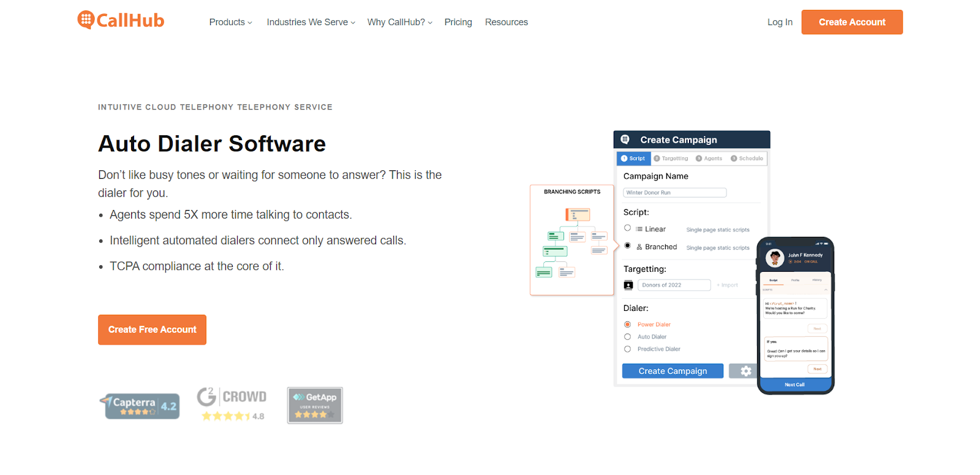Click the CallHub logo
The height and width of the screenshot is (475, 980).
(121, 20)
